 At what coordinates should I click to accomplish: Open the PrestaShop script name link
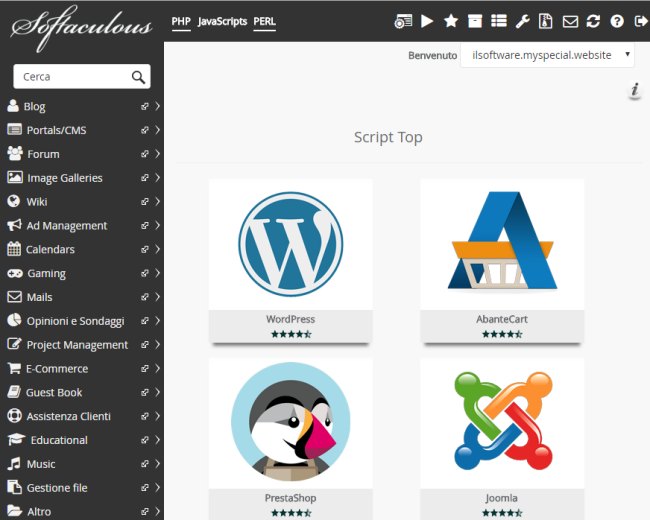click(291, 498)
